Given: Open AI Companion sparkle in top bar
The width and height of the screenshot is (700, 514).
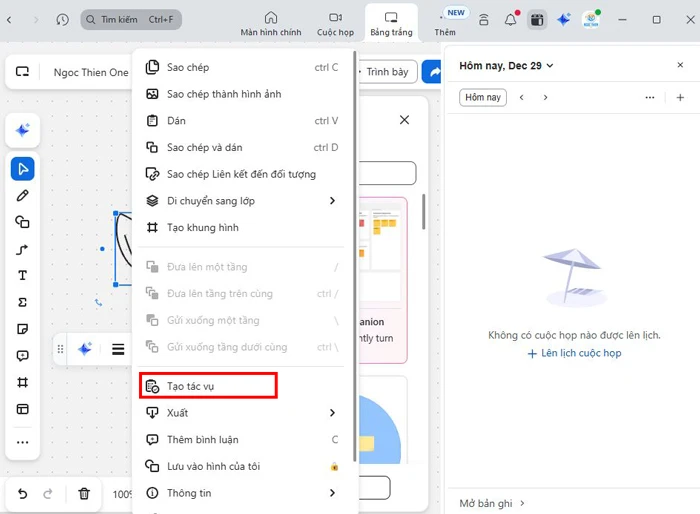Looking at the screenshot, I should 564,20.
